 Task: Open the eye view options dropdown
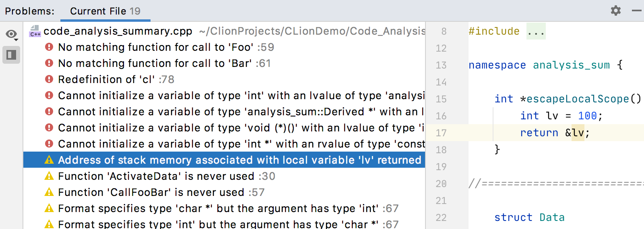(x=12, y=35)
